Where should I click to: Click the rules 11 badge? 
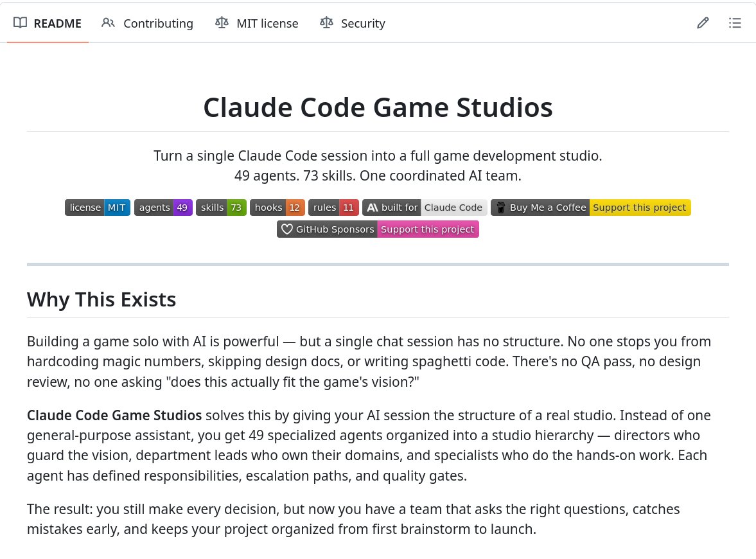pyautogui.click(x=333, y=208)
